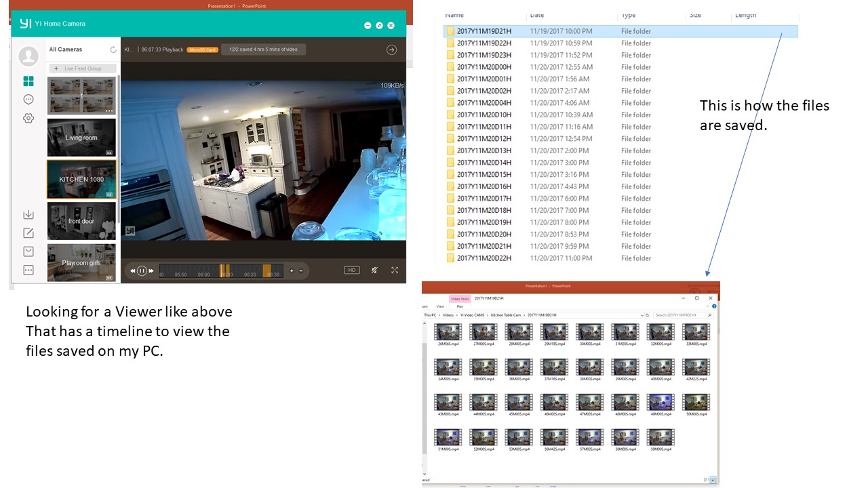Viewport: 868px width, 488px height.
Task: Select video file 49M00S.mp4
Action: (660, 405)
